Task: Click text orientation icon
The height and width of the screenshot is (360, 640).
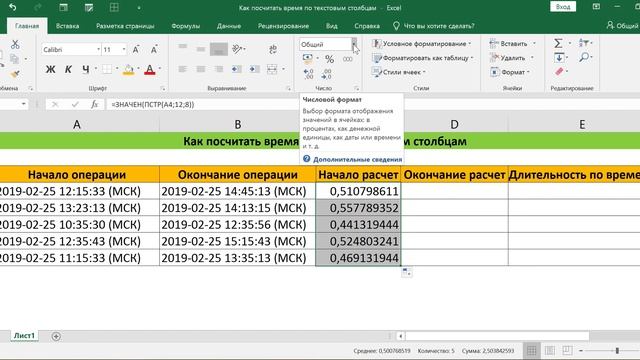Action: tap(238, 49)
